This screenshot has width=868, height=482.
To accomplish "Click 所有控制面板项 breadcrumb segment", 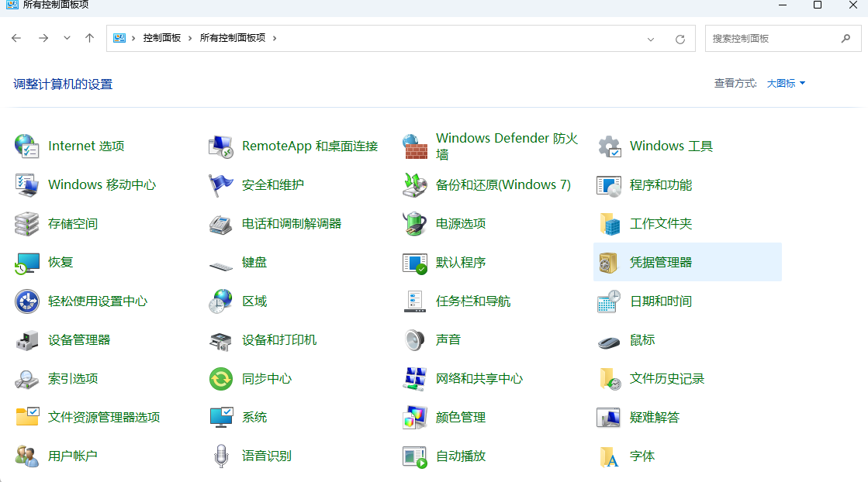I will point(233,38).
